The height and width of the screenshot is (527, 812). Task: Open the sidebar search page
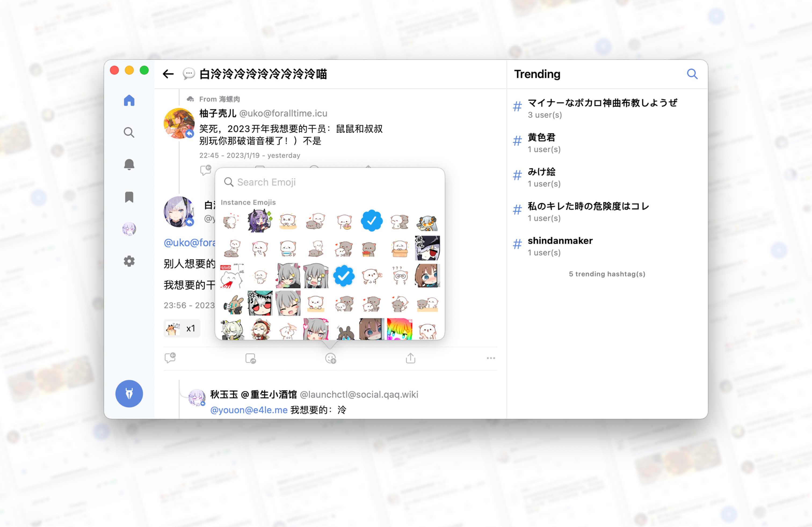[129, 132]
